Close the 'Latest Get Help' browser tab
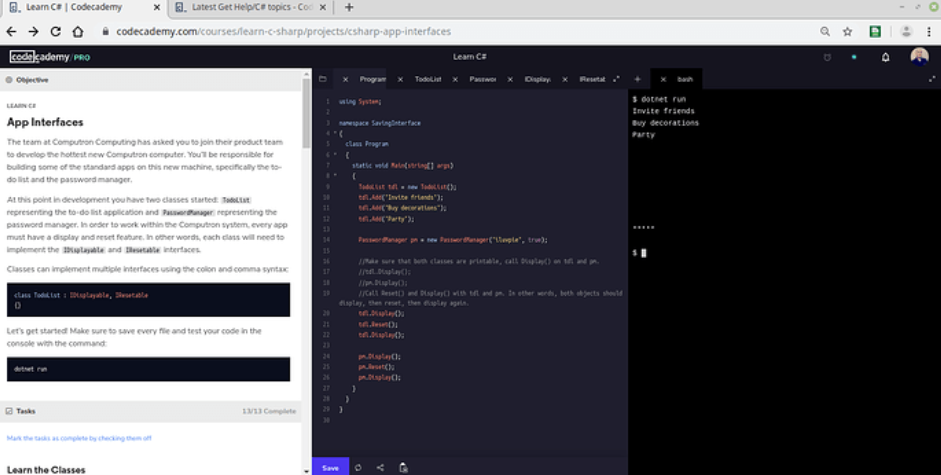The height and width of the screenshot is (475, 941). click(323, 7)
